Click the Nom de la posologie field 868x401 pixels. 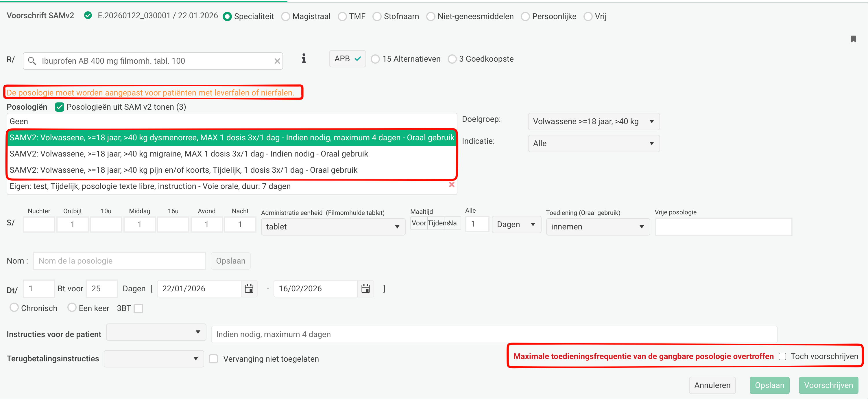click(119, 261)
